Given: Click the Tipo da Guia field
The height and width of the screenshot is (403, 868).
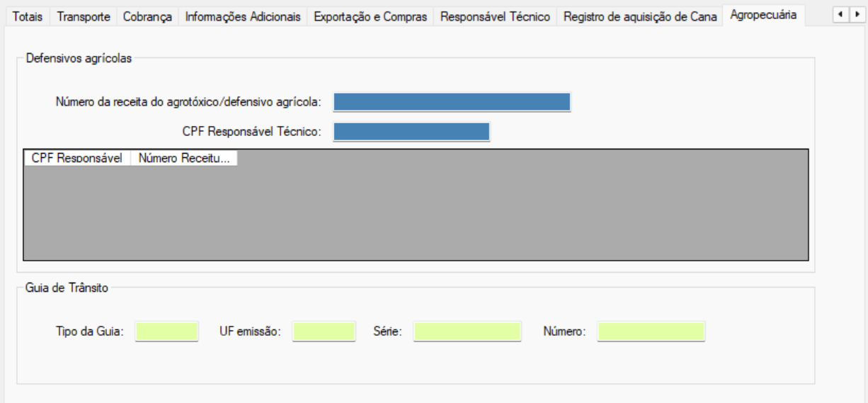Looking at the screenshot, I should click(x=167, y=331).
